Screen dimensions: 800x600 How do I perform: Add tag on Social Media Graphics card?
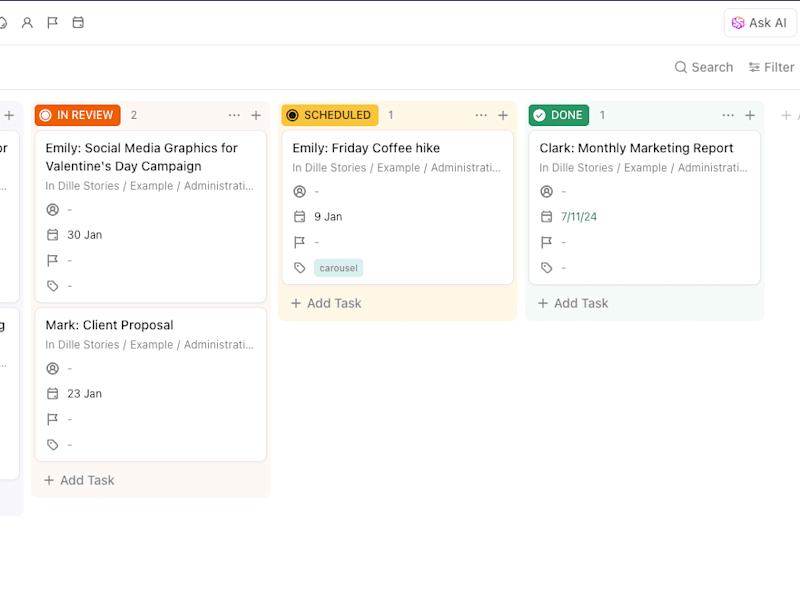53,286
